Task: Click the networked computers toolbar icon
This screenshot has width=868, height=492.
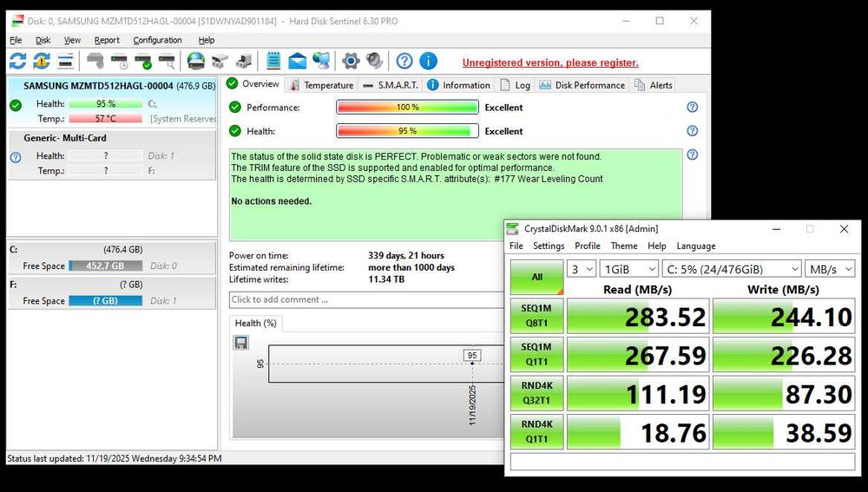Action: [x=321, y=61]
